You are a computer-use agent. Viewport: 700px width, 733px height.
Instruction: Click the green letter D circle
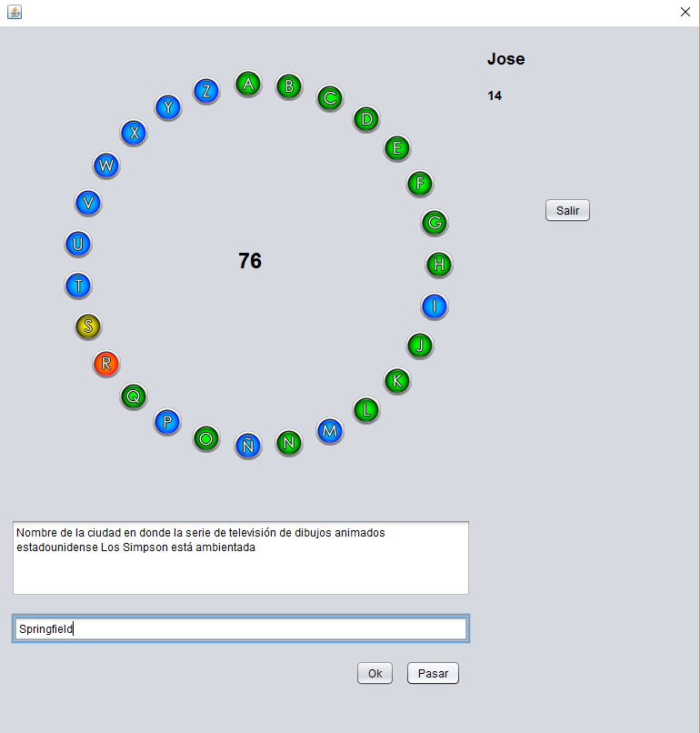(x=366, y=118)
